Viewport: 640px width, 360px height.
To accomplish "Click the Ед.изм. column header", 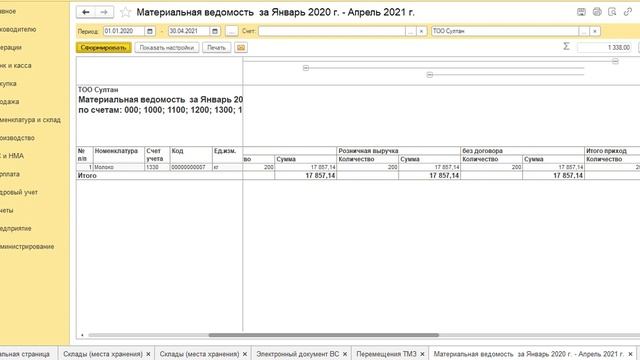I will click(x=227, y=155).
